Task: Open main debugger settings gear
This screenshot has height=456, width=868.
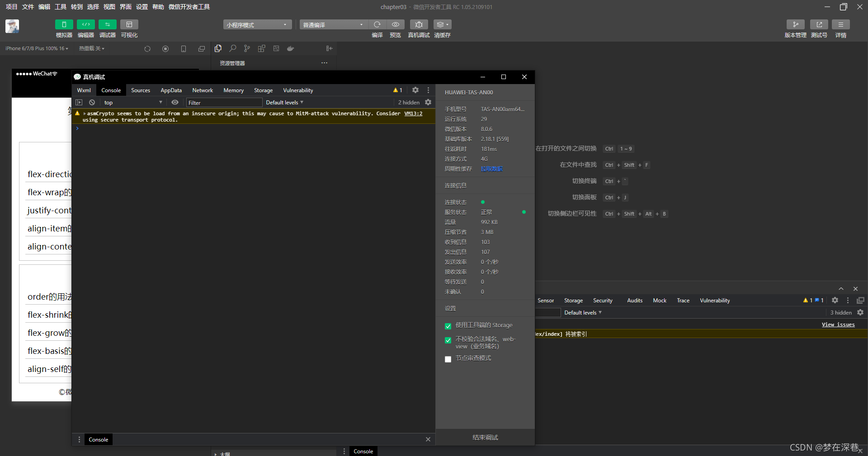Action: tap(835, 300)
